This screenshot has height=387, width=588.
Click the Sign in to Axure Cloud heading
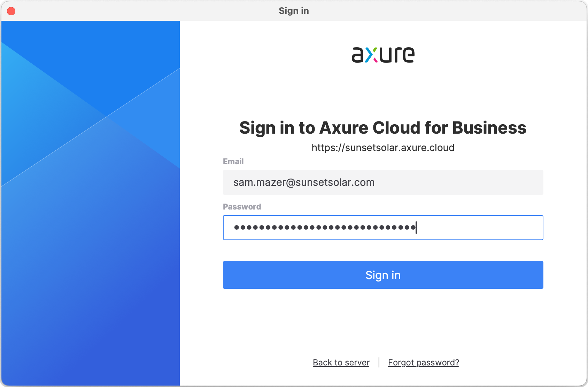(x=383, y=128)
